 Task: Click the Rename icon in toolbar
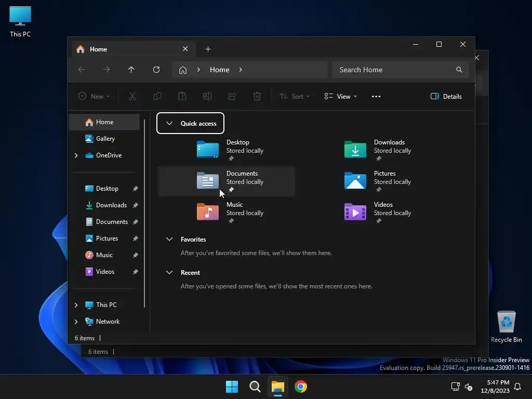pos(207,96)
